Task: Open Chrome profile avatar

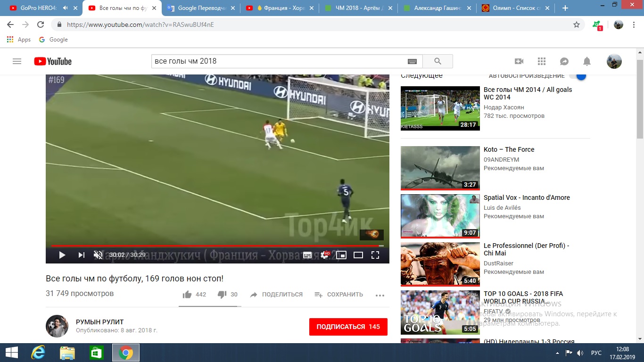Action: click(619, 25)
